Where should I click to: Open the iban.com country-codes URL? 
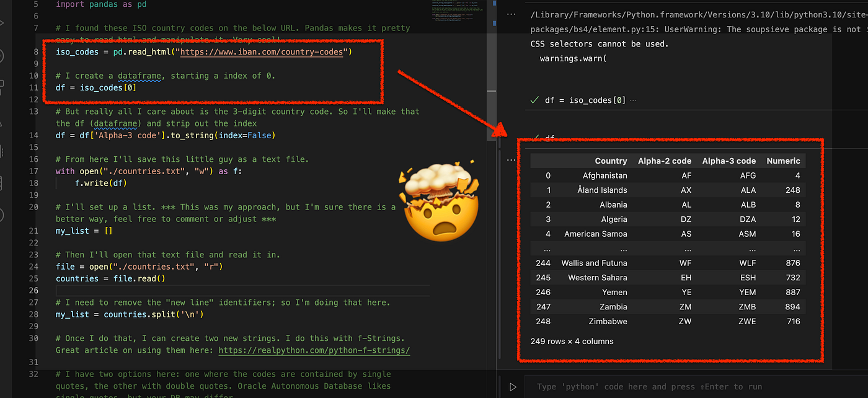coord(262,51)
